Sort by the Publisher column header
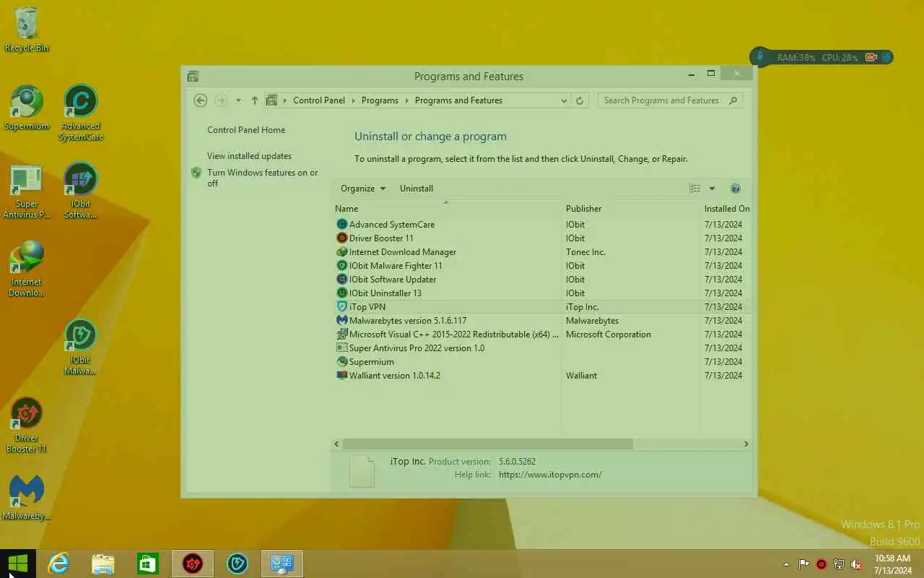Viewport: 924px width, 578px height. pyautogui.click(x=630, y=209)
